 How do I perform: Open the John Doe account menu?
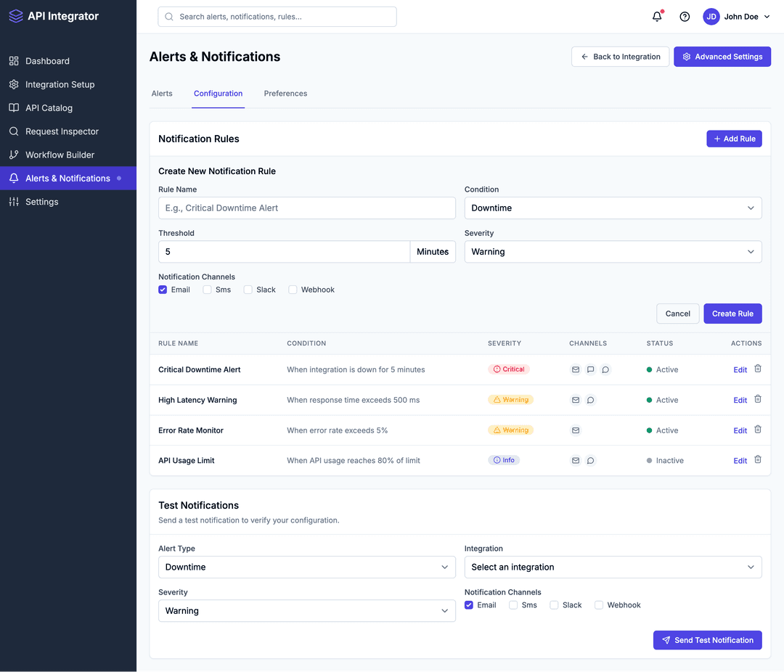735,16
